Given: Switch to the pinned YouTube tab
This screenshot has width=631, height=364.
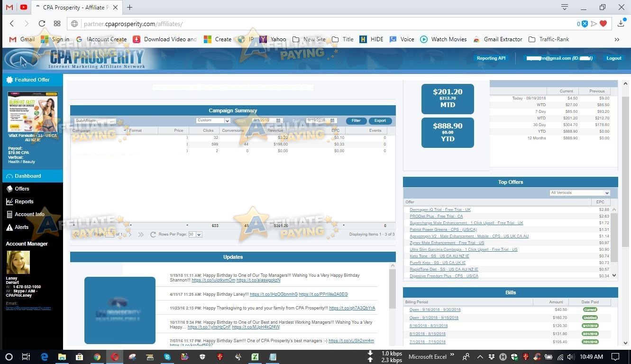Looking at the screenshot, I should pyautogui.click(x=24, y=7).
